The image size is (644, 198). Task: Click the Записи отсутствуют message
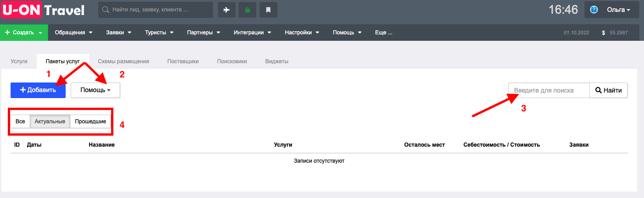pos(319,161)
